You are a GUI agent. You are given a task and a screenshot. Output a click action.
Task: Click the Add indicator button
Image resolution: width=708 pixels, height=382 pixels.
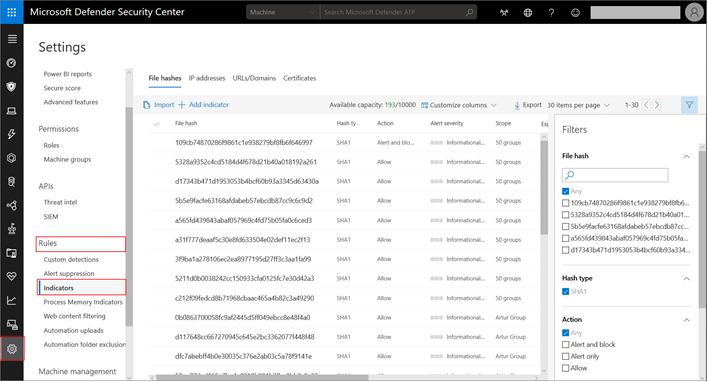click(204, 105)
